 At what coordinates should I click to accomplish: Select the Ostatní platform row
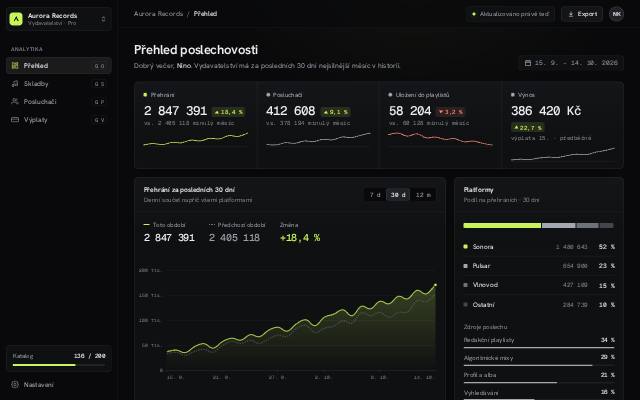539,304
